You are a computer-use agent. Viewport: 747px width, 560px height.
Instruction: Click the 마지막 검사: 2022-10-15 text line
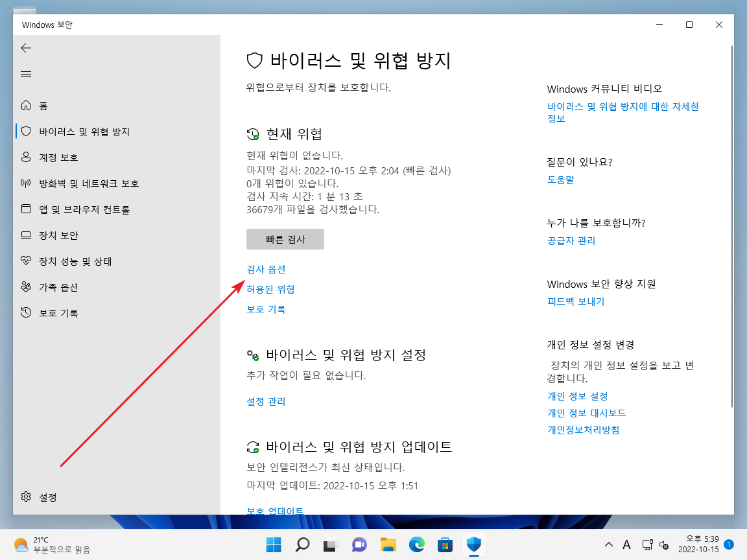point(349,170)
